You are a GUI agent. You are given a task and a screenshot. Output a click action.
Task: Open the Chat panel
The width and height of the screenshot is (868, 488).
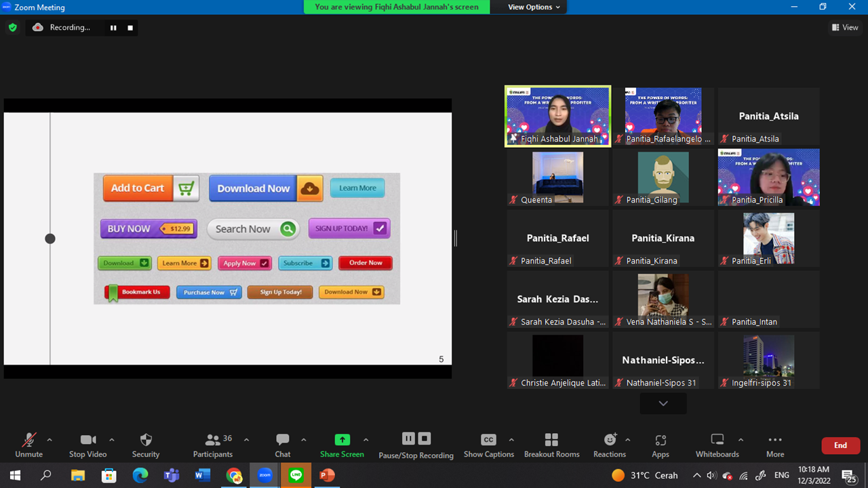pyautogui.click(x=283, y=441)
